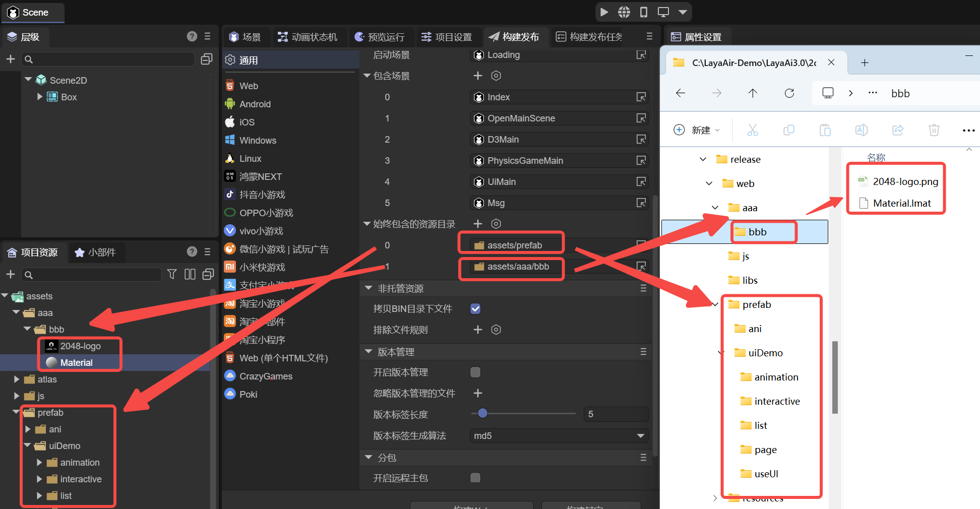This screenshot has height=509, width=980.
Task: Add a new included scene with plus icon
Action: pos(478,76)
